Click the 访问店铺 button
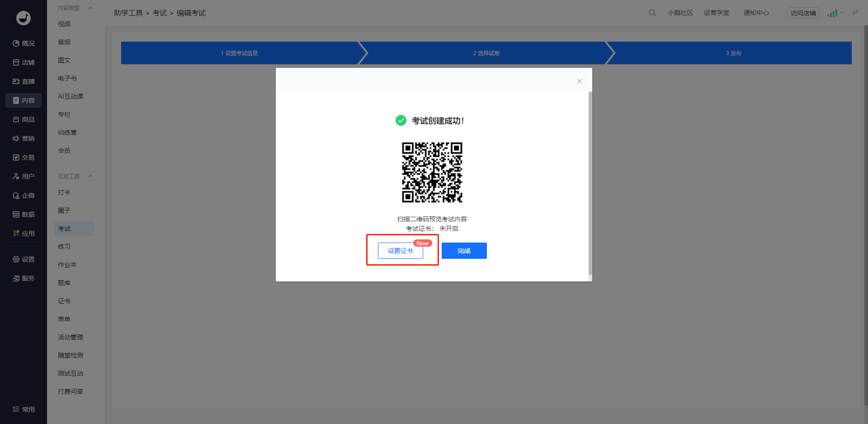This screenshot has height=424, width=868. pos(803,13)
